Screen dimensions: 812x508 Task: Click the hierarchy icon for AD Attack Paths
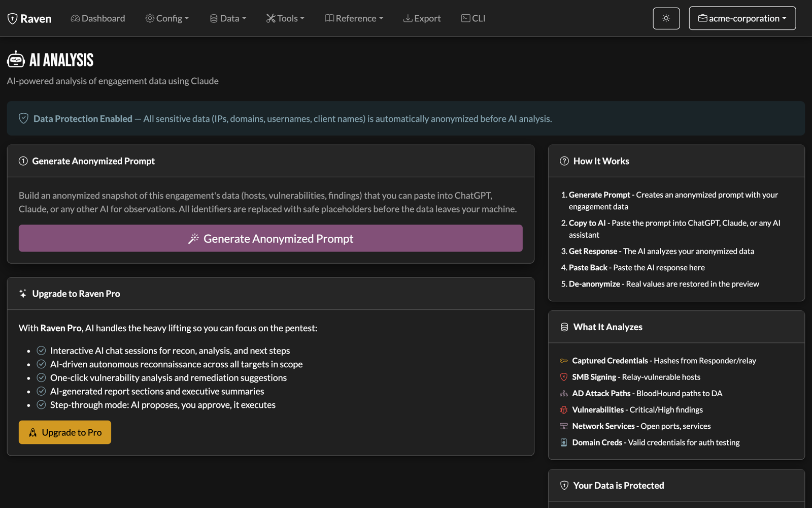(564, 394)
